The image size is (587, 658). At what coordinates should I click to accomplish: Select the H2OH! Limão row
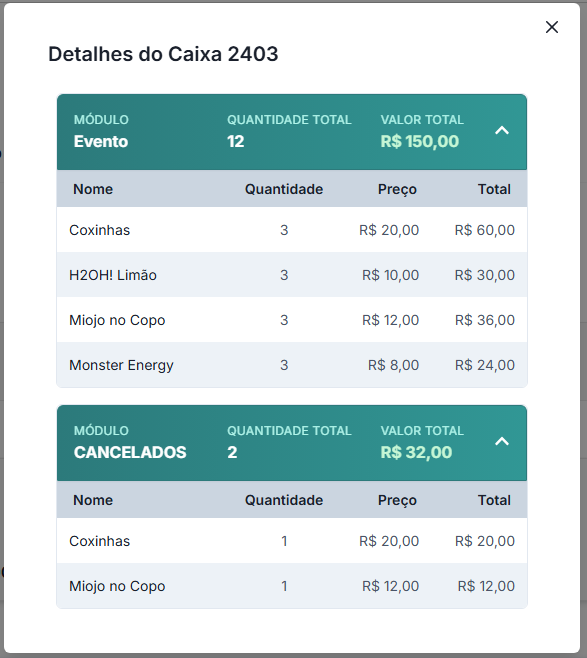(x=292, y=275)
